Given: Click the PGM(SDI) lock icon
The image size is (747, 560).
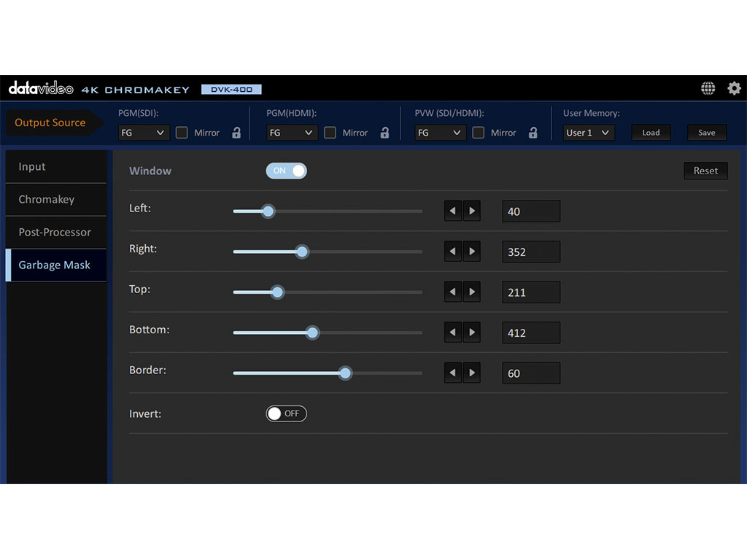Looking at the screenshot, I should pos(236,133).
